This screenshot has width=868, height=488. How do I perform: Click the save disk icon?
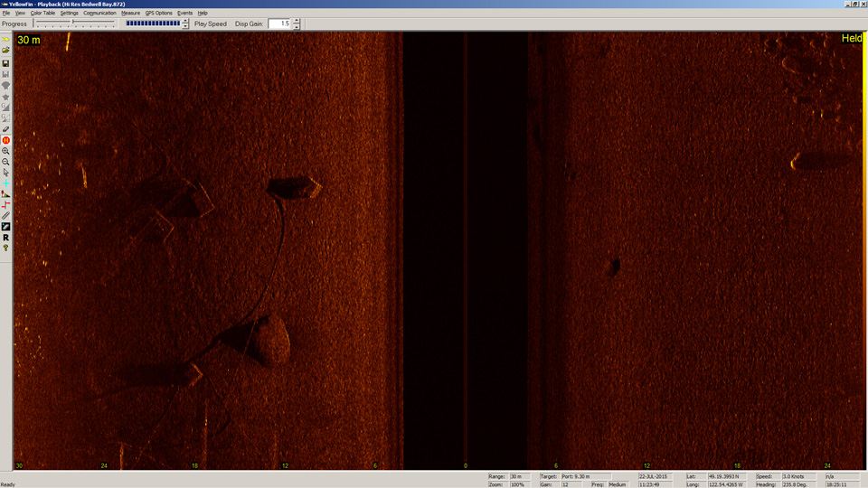click(5, 63)
